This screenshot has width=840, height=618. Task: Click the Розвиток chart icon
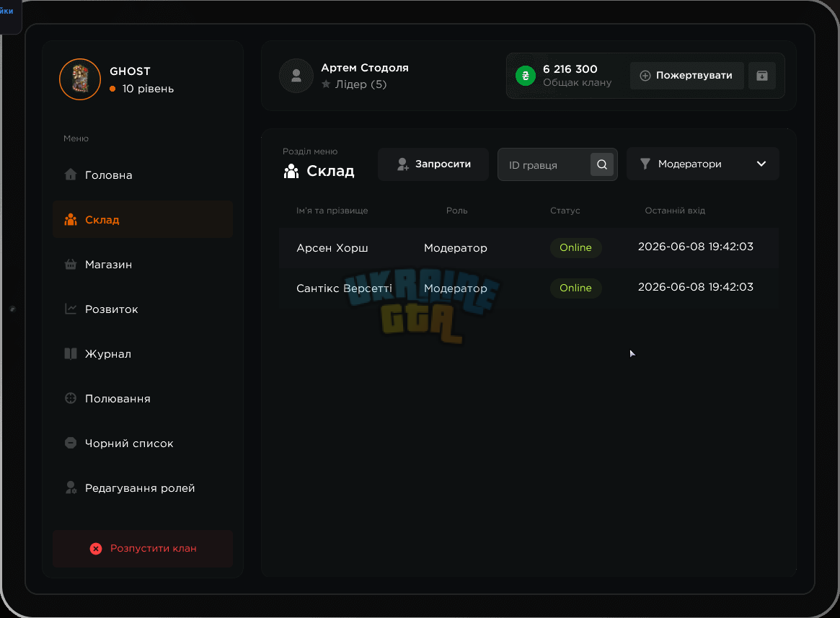point(71,309)
